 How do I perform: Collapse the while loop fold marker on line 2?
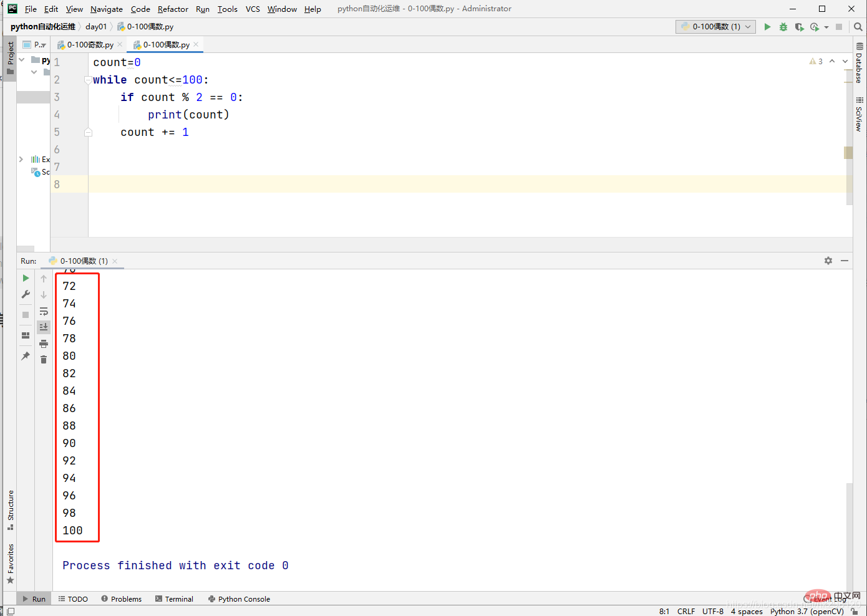[x=88, y=80]
